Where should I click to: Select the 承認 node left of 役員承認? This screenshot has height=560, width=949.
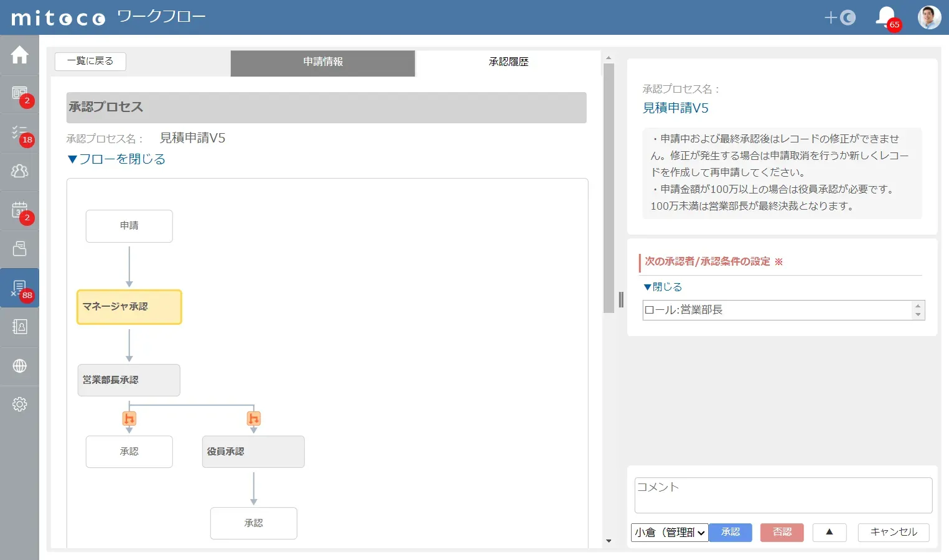coord(129,452)
